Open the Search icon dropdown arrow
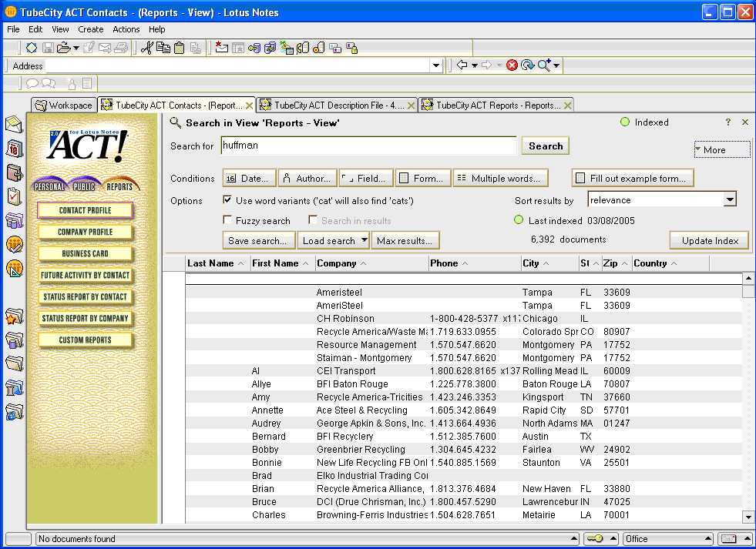756x549 pixels. (x=557, y=65)
